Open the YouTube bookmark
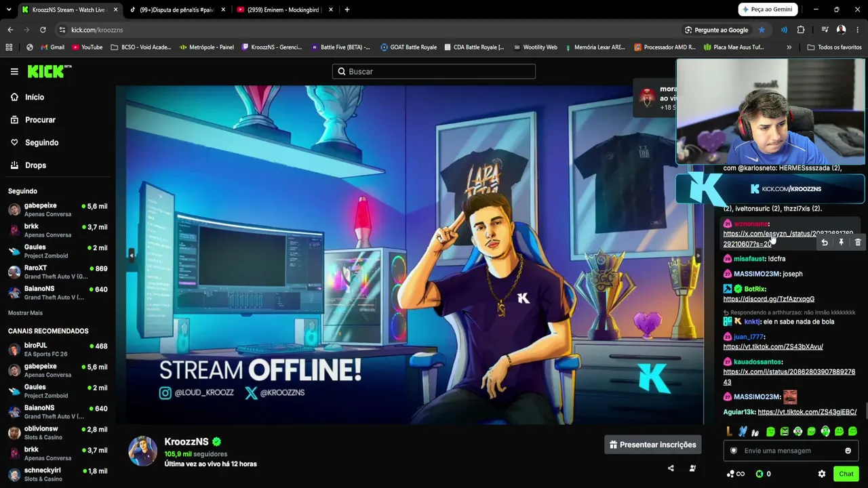Screen dimensions: 868x488 (x=87, y=47)
